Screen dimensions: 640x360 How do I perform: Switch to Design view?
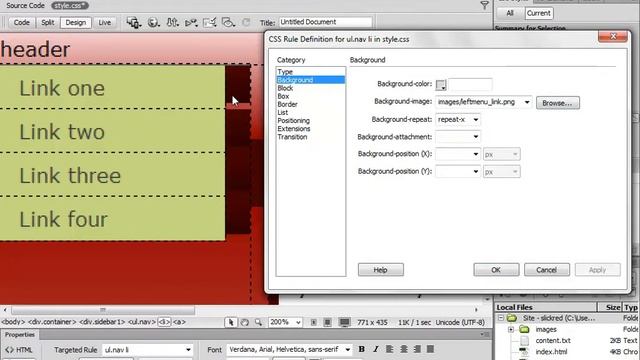click(76, 23)
